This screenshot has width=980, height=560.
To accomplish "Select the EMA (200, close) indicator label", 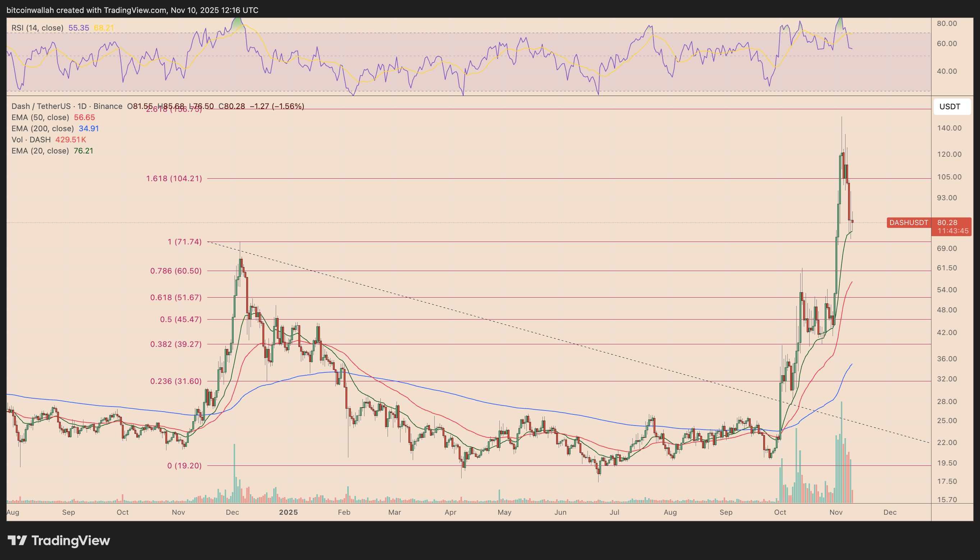I will click(x=42, y=128).
